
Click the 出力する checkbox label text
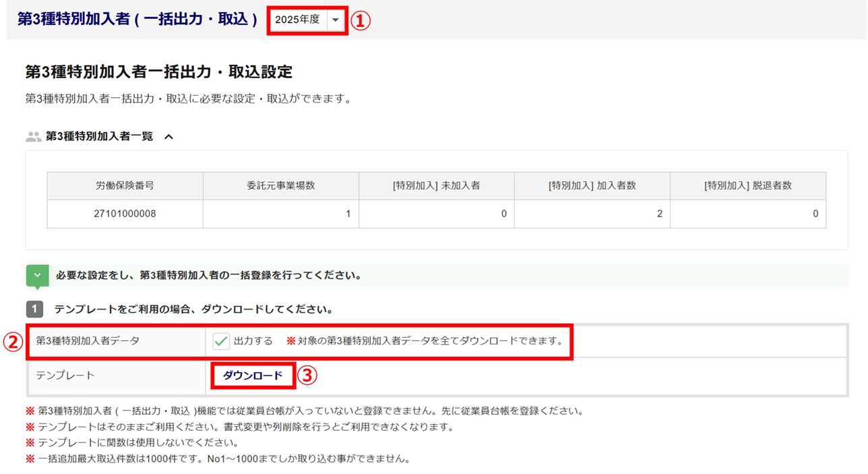click(253, 341)
